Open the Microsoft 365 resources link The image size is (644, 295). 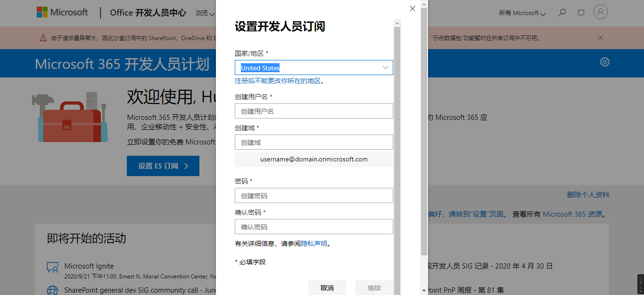point(572,214)
